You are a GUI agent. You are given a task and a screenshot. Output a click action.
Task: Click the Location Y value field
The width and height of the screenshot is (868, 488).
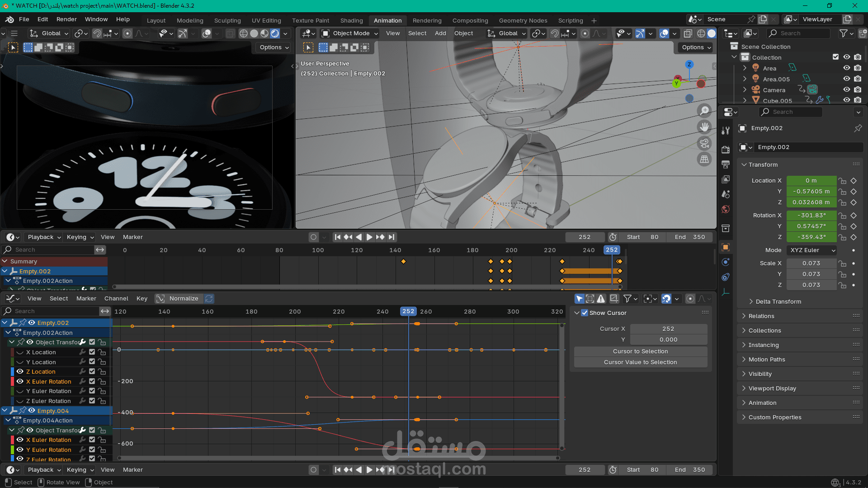click(811, 192)
